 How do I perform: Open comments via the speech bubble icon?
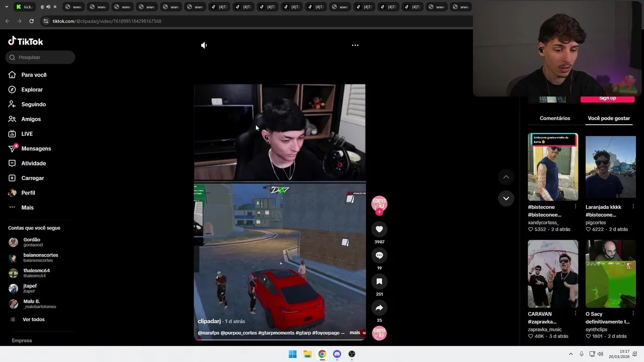tap(379, 255)
